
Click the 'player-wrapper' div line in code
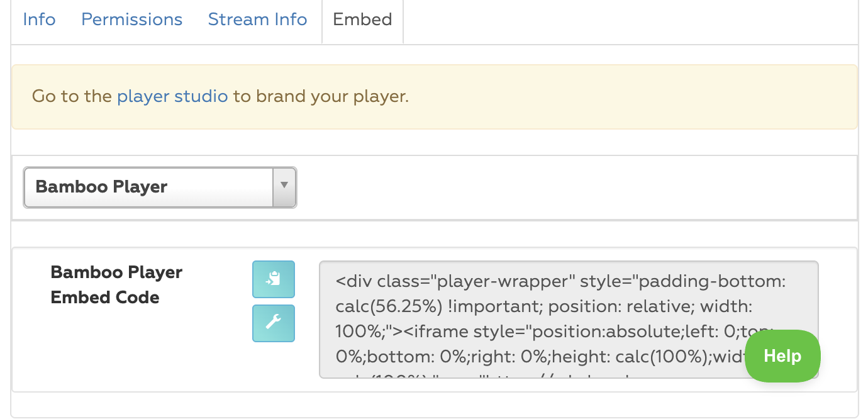point(560,281)
